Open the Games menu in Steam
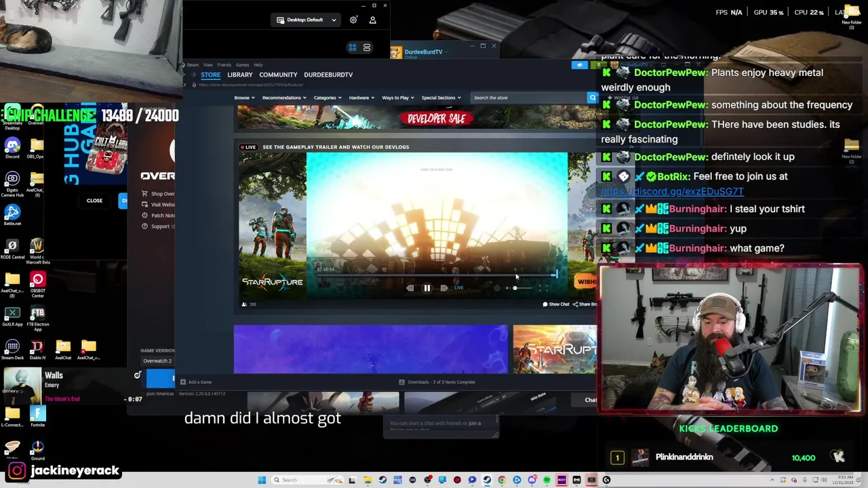The width and height of the screenshot is (868, 488). coord(242,65)
